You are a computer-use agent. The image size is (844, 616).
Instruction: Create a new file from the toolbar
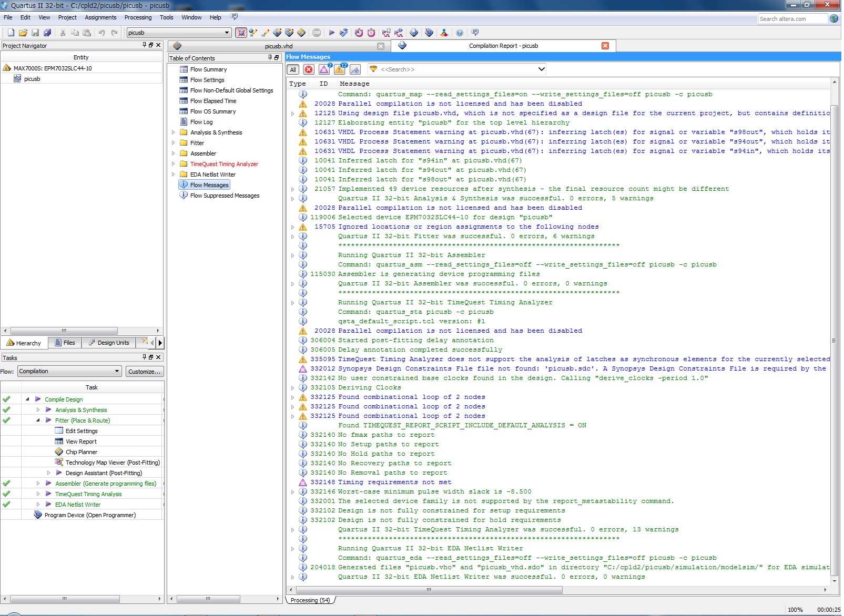click(x=11, y=33)
